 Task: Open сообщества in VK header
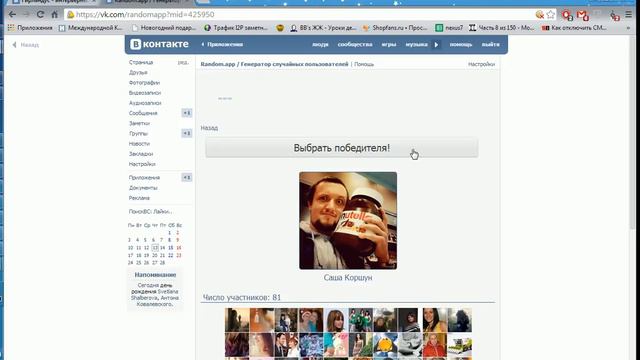[x=355, y=44]
